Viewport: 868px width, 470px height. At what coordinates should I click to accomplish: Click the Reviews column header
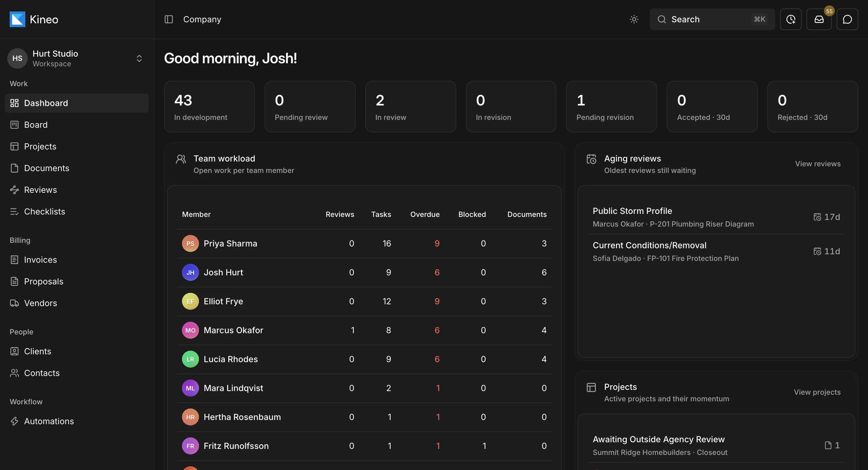(340, 214)
